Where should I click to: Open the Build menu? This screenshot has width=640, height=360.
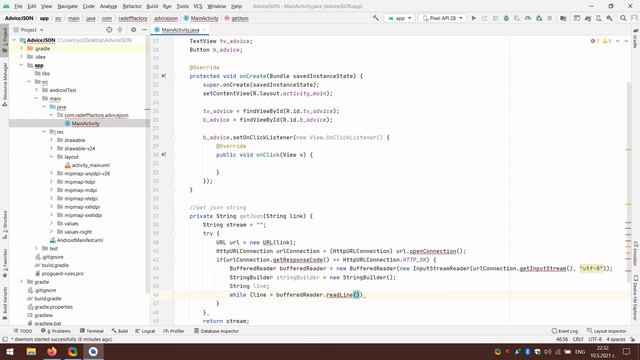coord(152,6)
